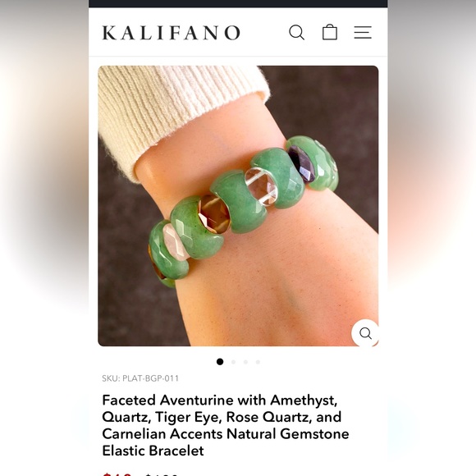Image resolution: width=476 pixels, height=476 pixels.
Task: Open the search magnifier in header
Action: click(296, 33)
